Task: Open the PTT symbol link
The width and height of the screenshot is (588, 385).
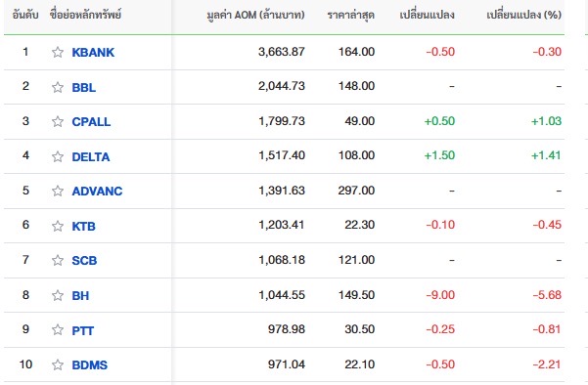Action: [83, 331]
